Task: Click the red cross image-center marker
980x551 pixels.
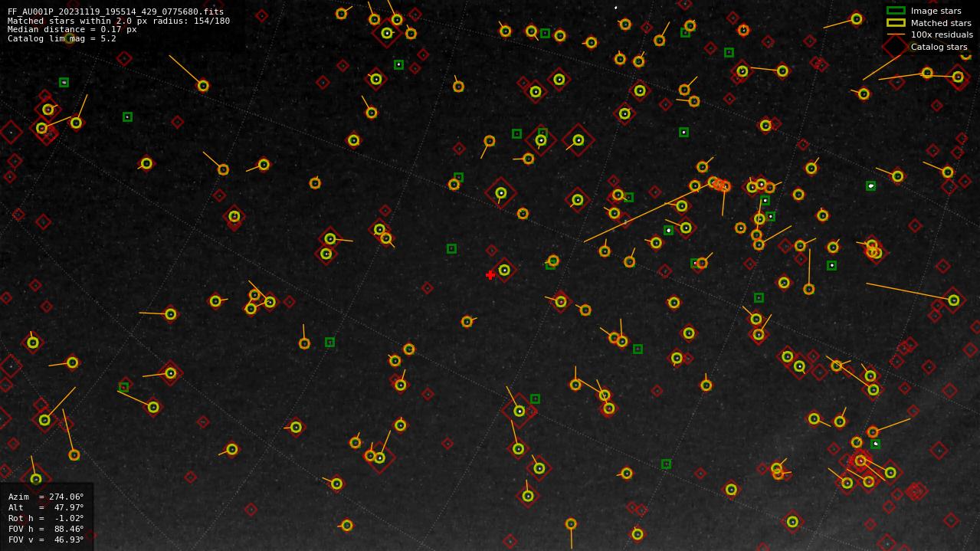Action: click(490, 275)
